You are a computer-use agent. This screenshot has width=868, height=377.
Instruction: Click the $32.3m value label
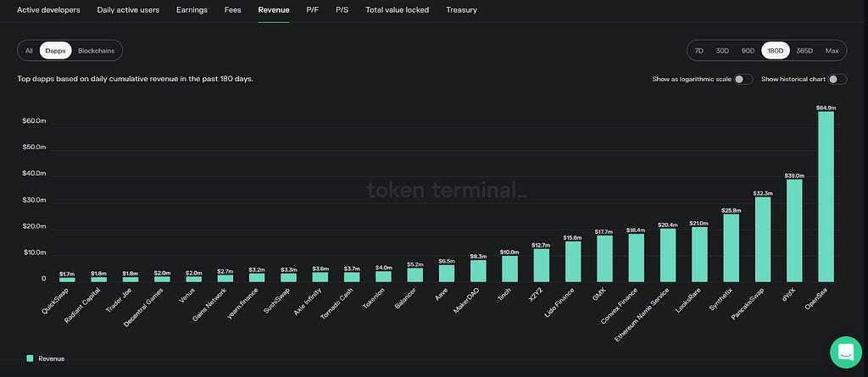click(x=763, y=193)
